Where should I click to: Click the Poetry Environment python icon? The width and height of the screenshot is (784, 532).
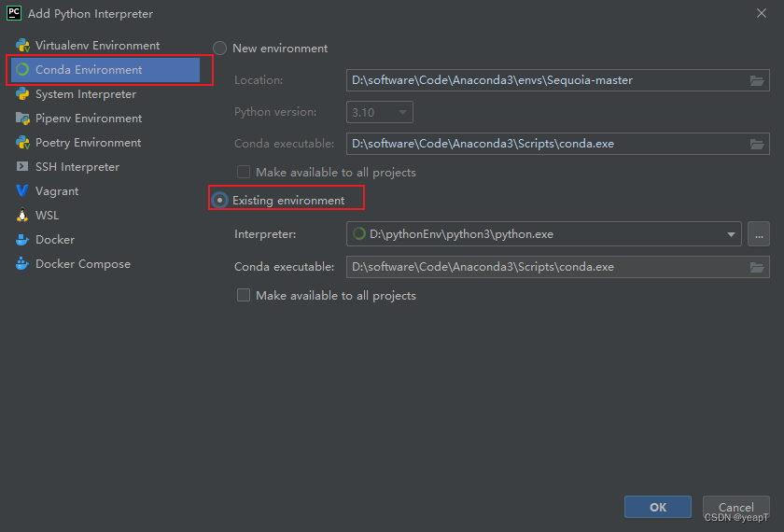point(22,143)
